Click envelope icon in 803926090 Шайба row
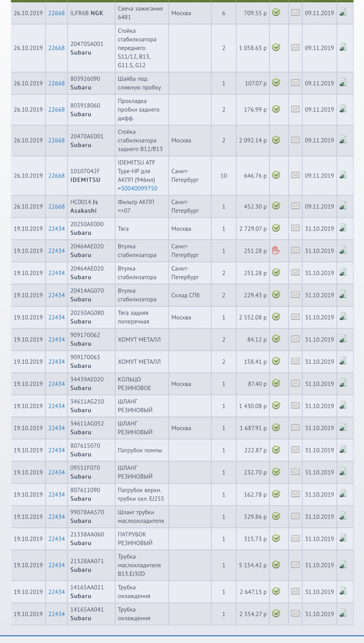 [295, 83]
